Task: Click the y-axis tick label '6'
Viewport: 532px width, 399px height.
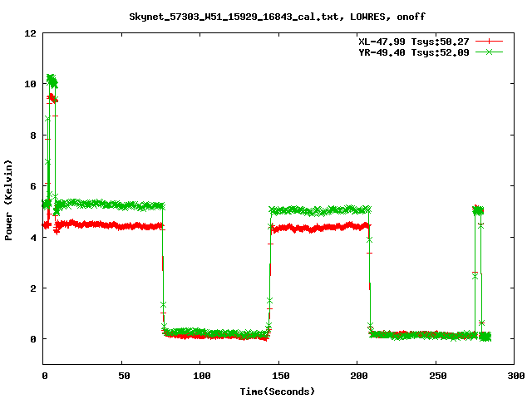Action: (33, 186)
